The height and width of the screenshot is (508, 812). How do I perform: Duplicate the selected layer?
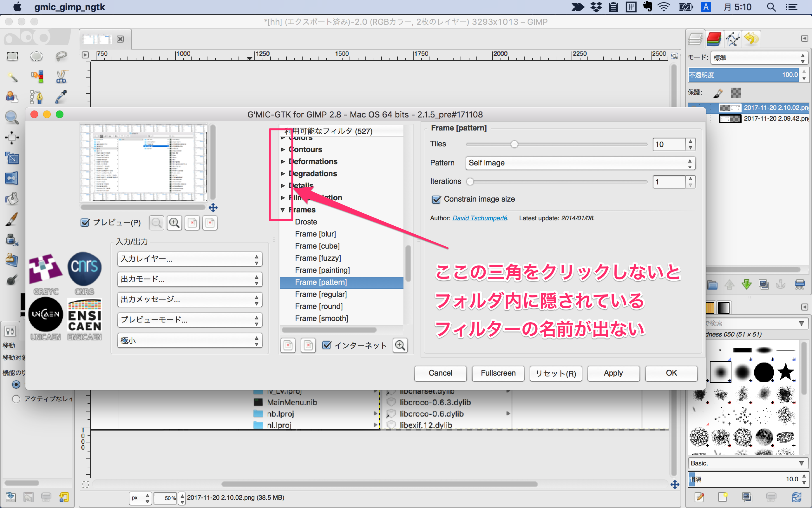coord(764,285)
